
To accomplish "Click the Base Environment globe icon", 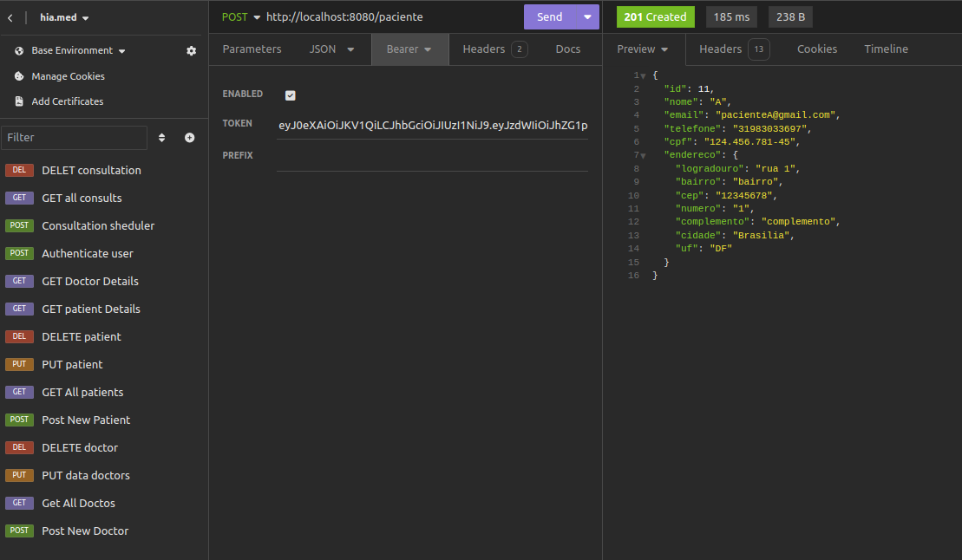I will [19, 51].
